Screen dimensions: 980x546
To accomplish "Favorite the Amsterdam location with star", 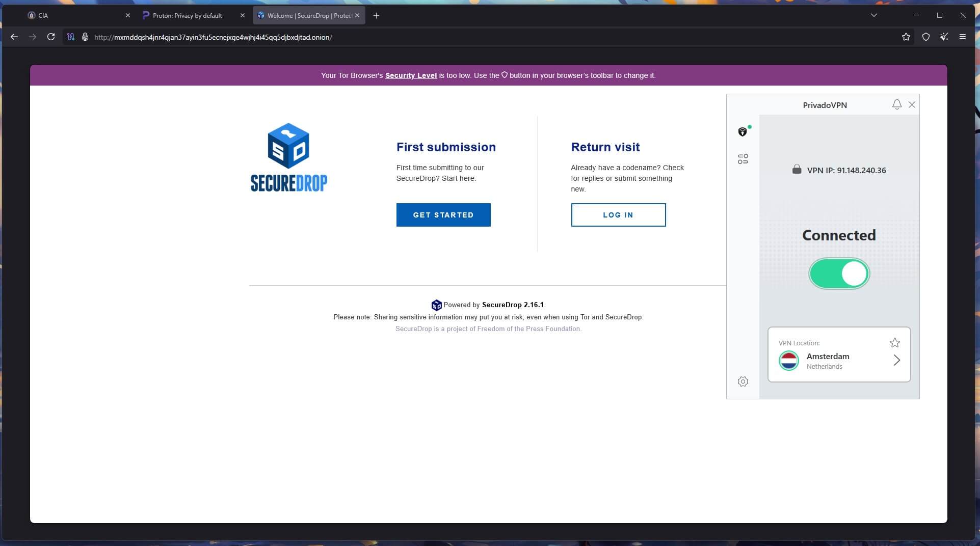I will pos(894,343).
